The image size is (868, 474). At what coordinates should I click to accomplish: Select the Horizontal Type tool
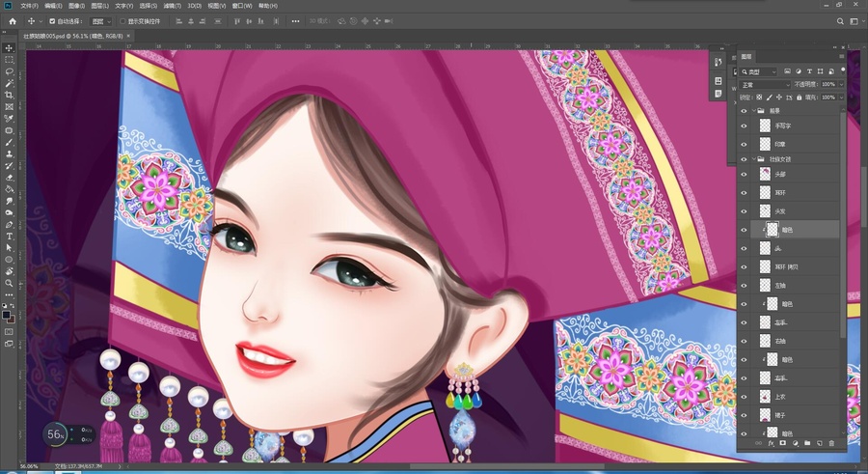[9, 237]
